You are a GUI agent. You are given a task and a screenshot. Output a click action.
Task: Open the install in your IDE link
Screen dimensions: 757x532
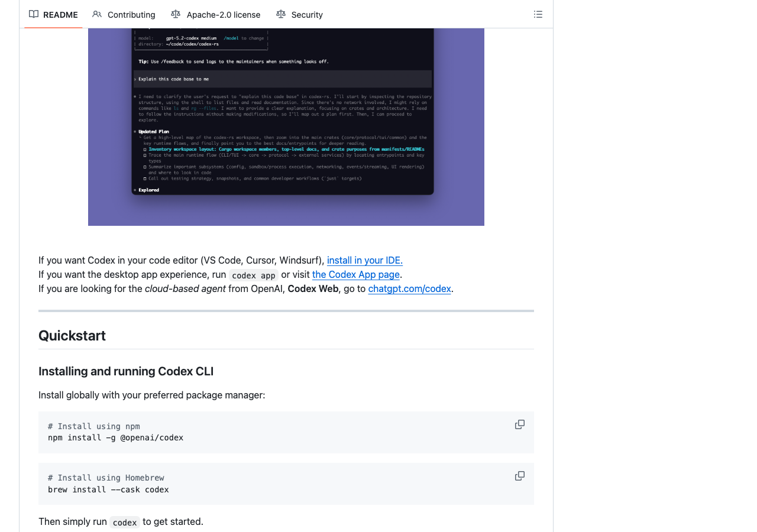click(364, 260)
